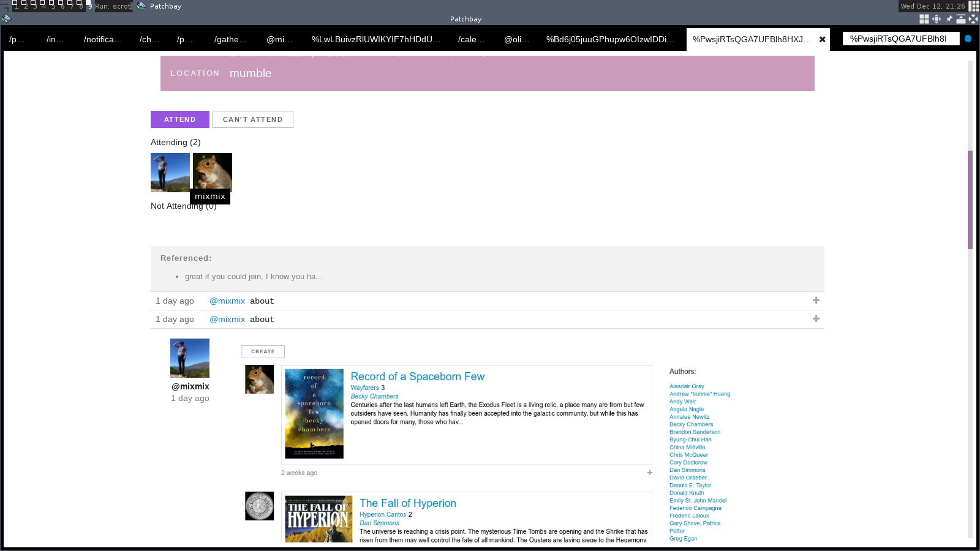Open the @oli… tab
Viewport: 980px width, 551px height.
point(516,39)
